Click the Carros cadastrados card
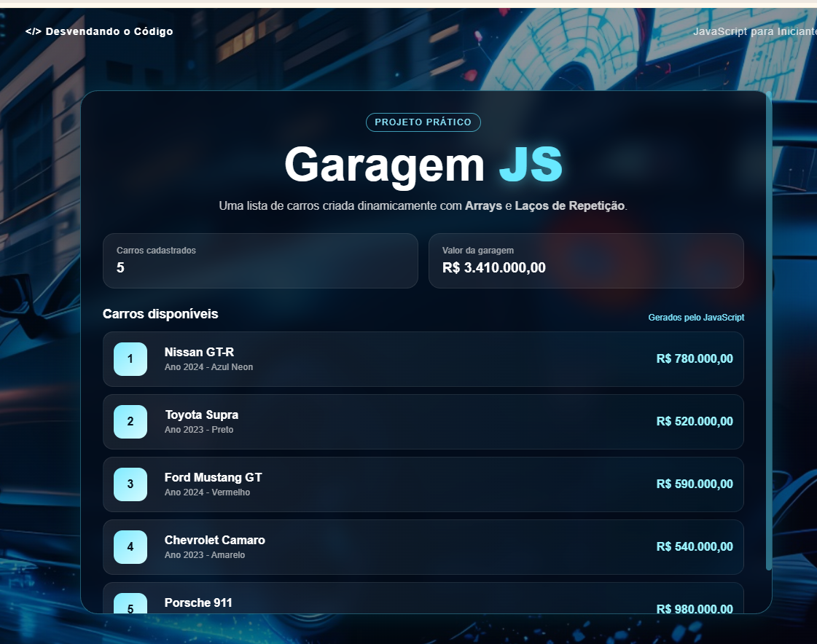This screenshot has width=817, height=644. coord(260,261)
